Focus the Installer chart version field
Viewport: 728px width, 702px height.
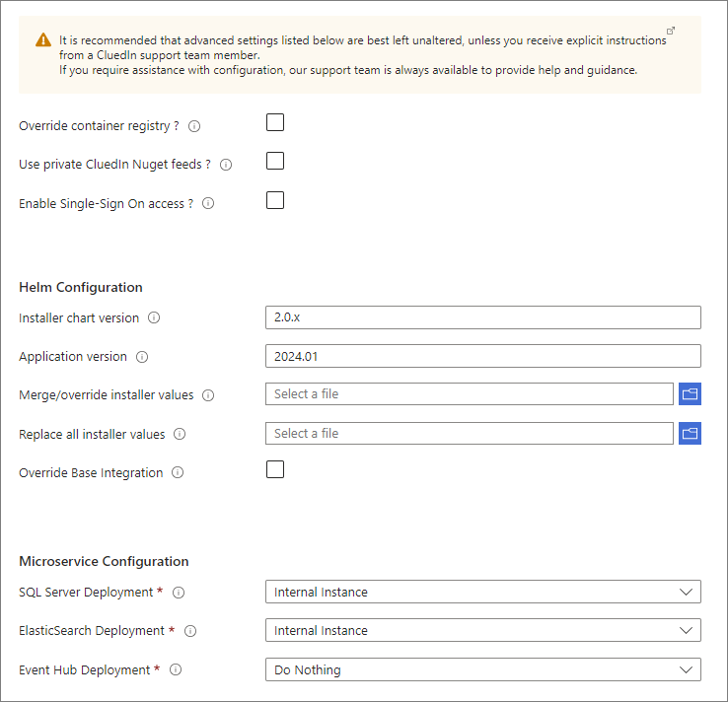point(482,316)
